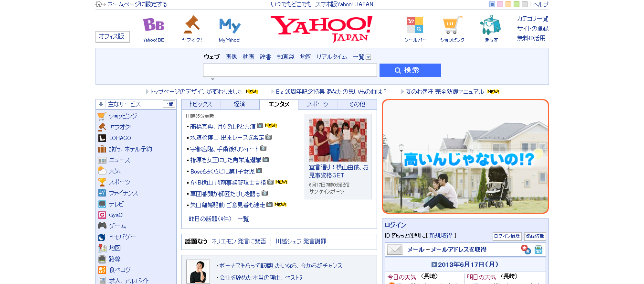Viewport: 644px width, 284px height.
Task: Switch to the スポーツ tab
Action: [317, 104]
